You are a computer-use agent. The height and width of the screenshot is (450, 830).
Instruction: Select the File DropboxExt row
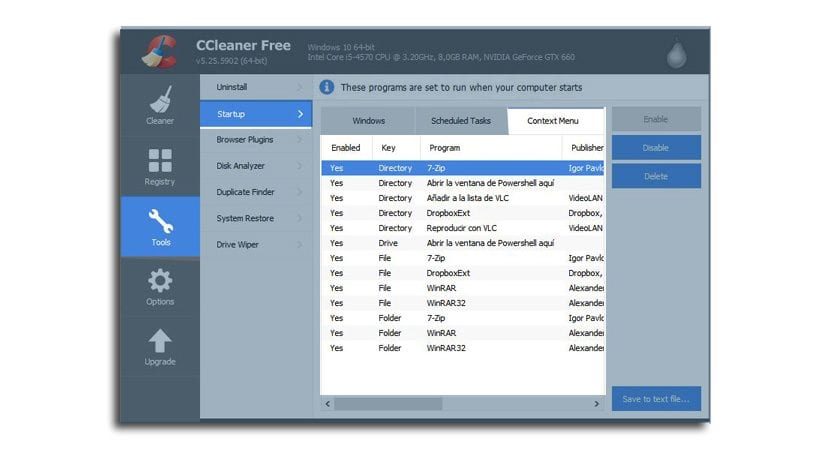pyautogui.click(x=463, y=273)
